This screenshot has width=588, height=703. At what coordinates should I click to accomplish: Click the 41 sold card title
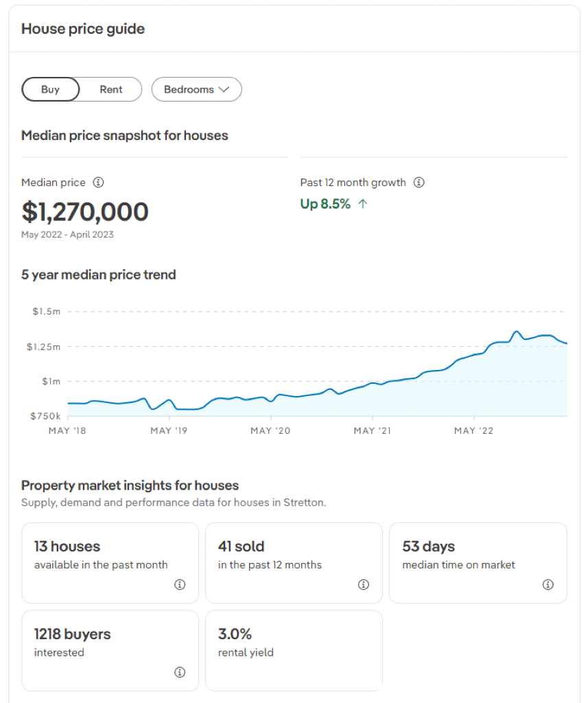[x=241, y=546]
